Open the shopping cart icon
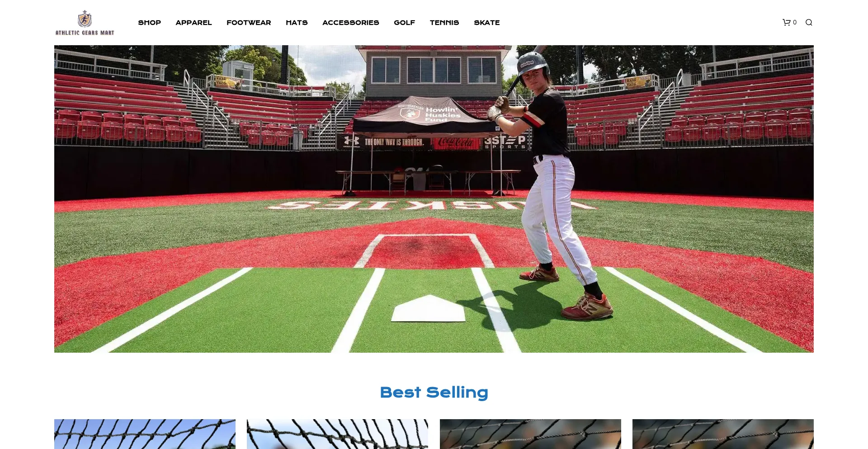 pyautogui.click(x=786, y=22)
